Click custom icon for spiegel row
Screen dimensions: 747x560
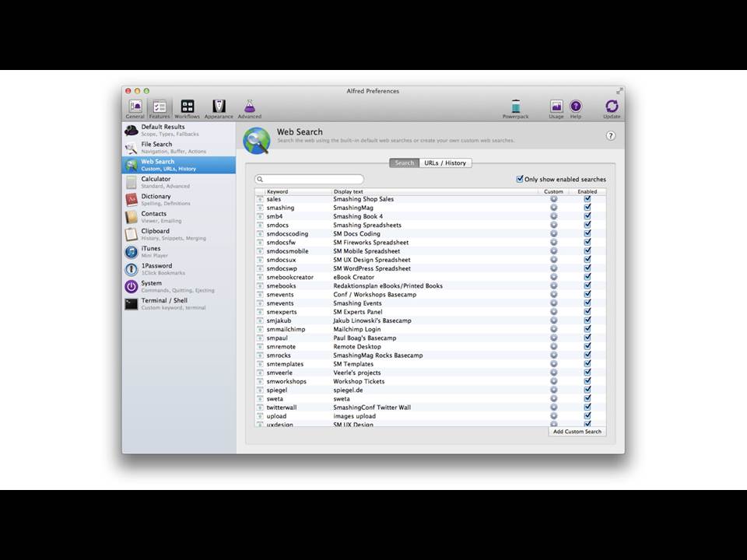point(553,390)
